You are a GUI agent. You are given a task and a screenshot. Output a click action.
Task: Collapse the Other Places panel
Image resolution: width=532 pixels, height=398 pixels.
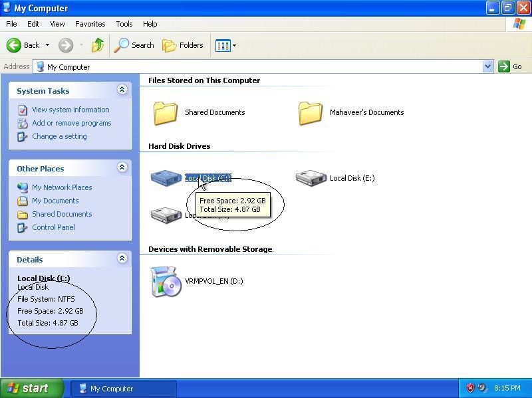tap(122, 167)
